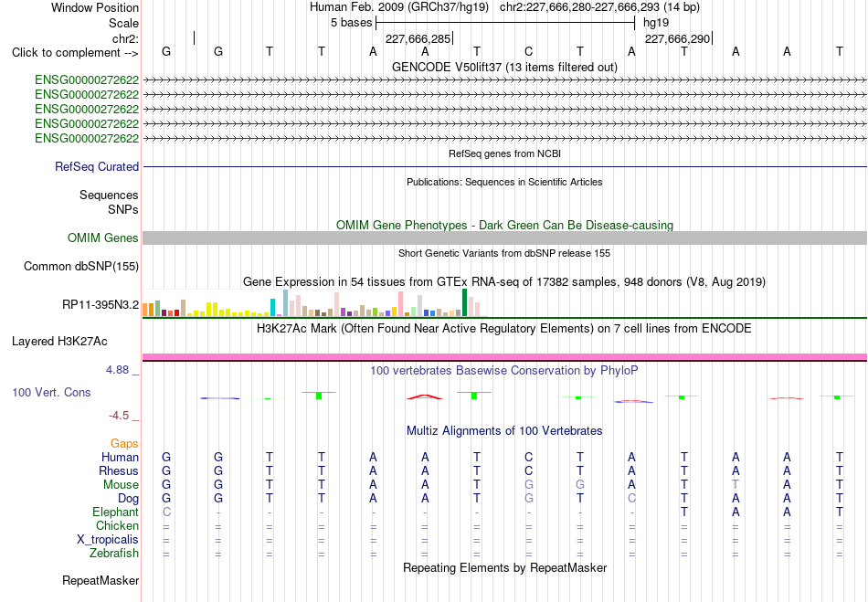This screenshot has width=868, height=602.
Task: Click the C base in the sequence row
Action: pos(529,51)
